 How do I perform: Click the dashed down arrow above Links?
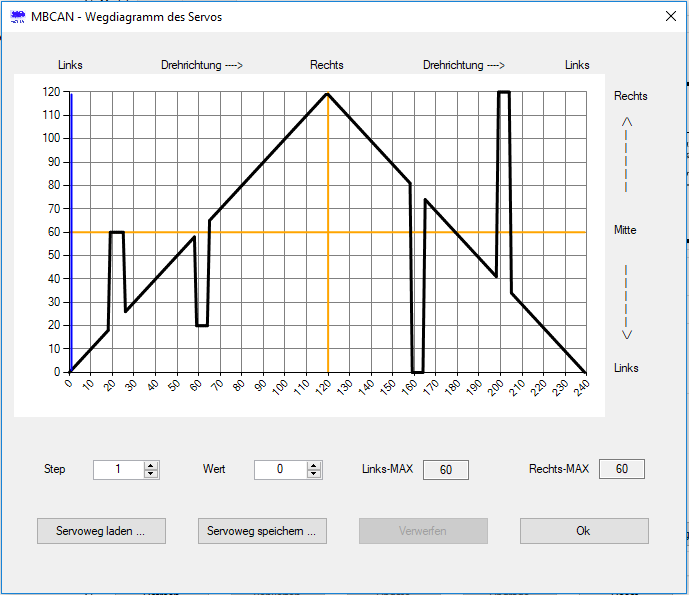click(627, 302)
